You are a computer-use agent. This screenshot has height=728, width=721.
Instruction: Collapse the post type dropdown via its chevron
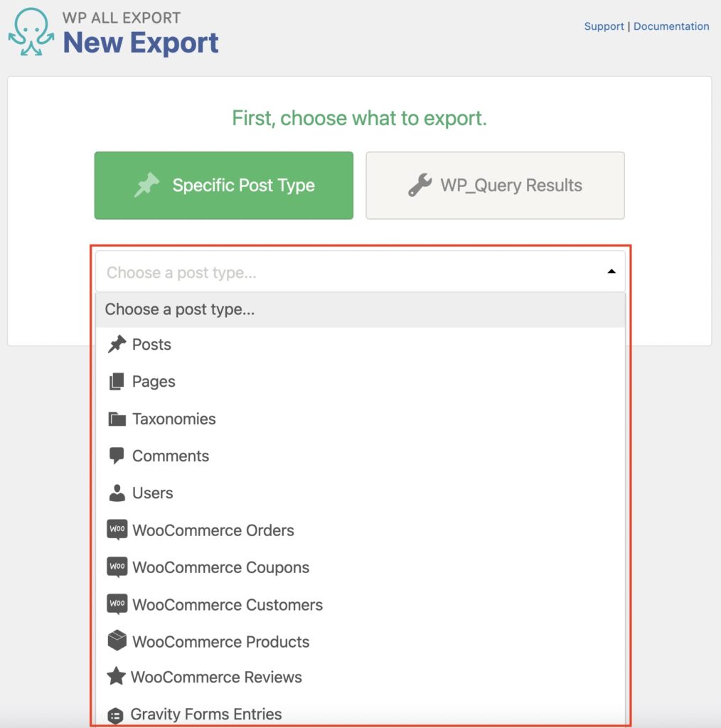coord(611,271)
